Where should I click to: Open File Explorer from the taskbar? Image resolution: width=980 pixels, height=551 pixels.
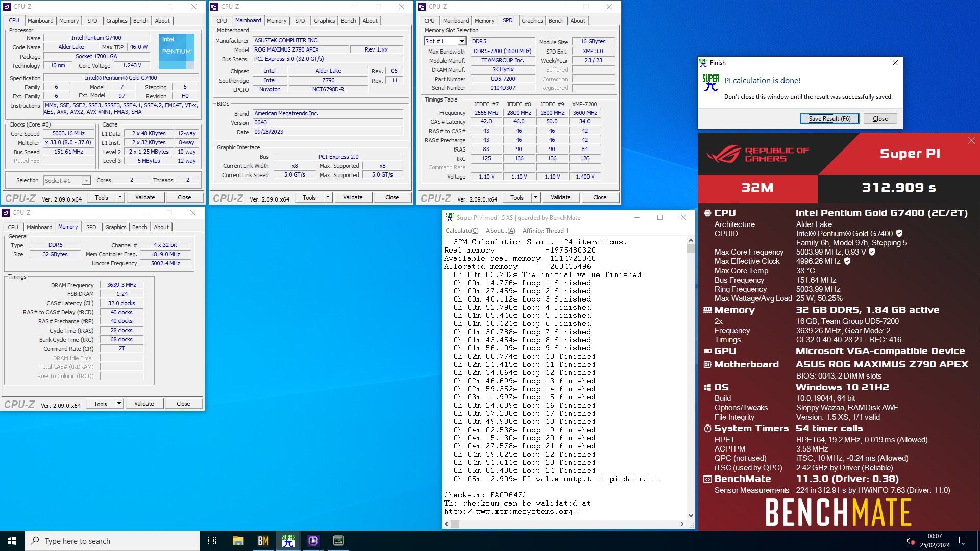coord(238,541)
